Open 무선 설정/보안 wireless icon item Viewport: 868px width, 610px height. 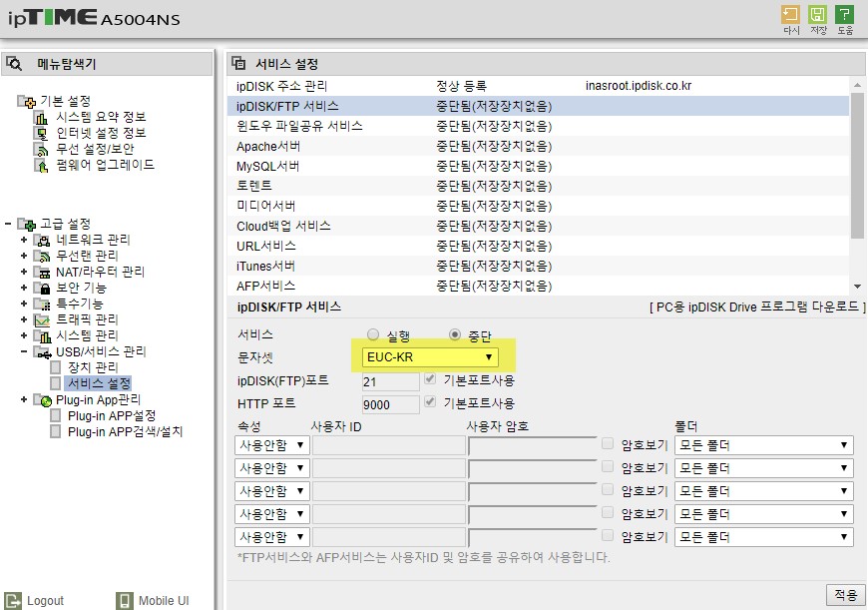pos(41,149)
